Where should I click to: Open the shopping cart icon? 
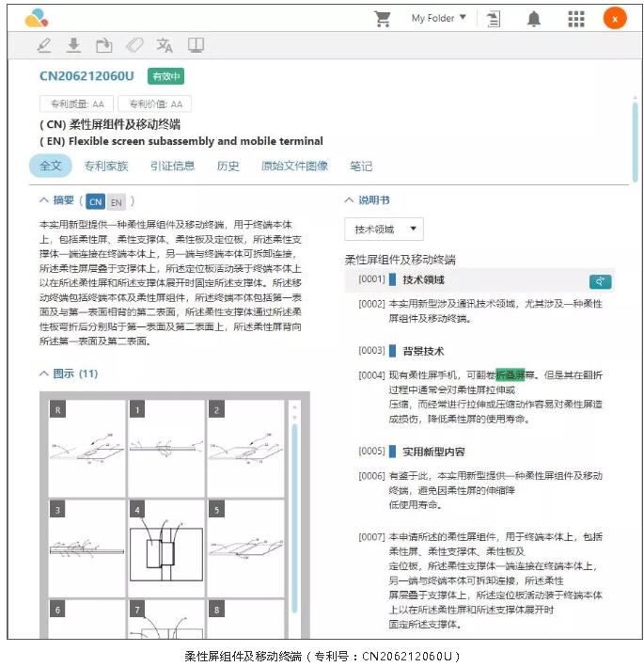point(382,19)
